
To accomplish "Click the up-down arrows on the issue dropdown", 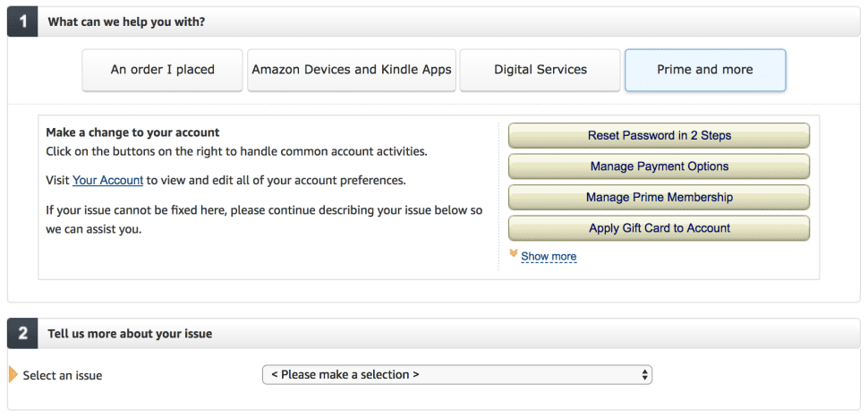I will (644, 375).
